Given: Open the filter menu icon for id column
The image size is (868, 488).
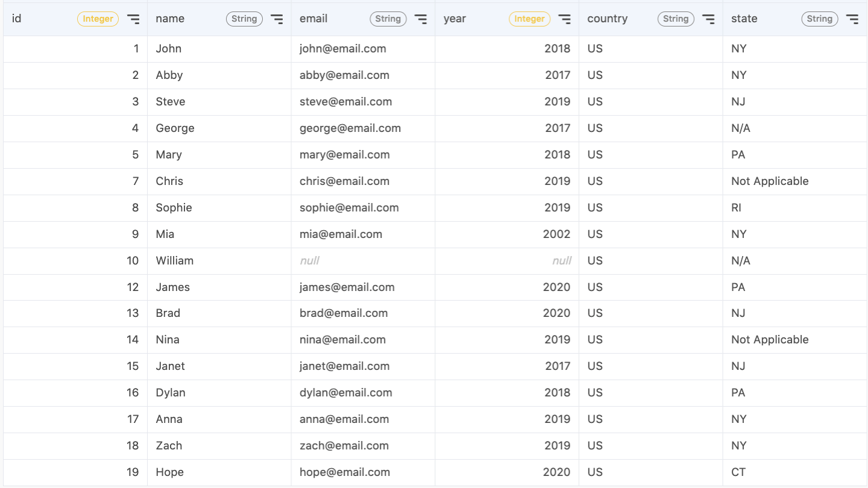Looking at the screenshot, I should coord(133,19).
